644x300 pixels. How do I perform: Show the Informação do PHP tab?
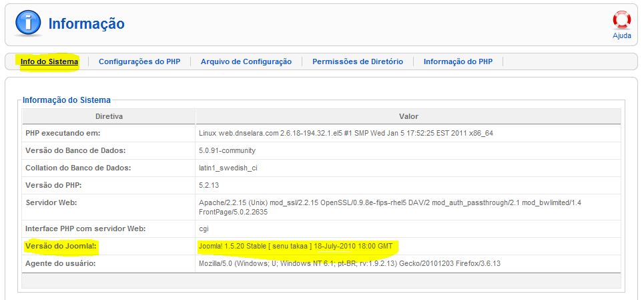click(458, 61)
